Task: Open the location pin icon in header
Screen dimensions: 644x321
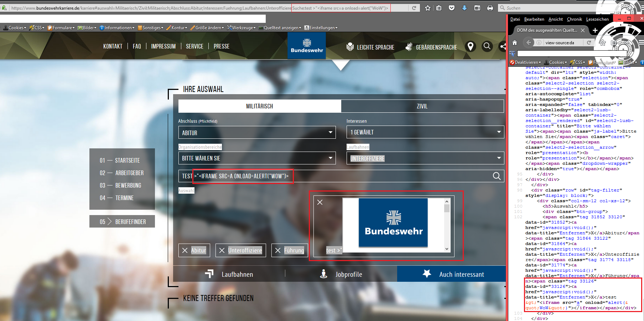Action: 471,46
